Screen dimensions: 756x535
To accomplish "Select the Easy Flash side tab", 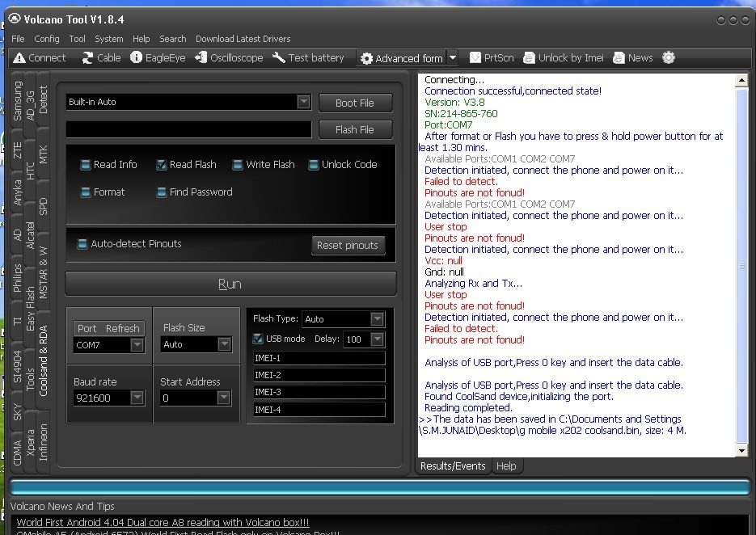I will [30, 309].
